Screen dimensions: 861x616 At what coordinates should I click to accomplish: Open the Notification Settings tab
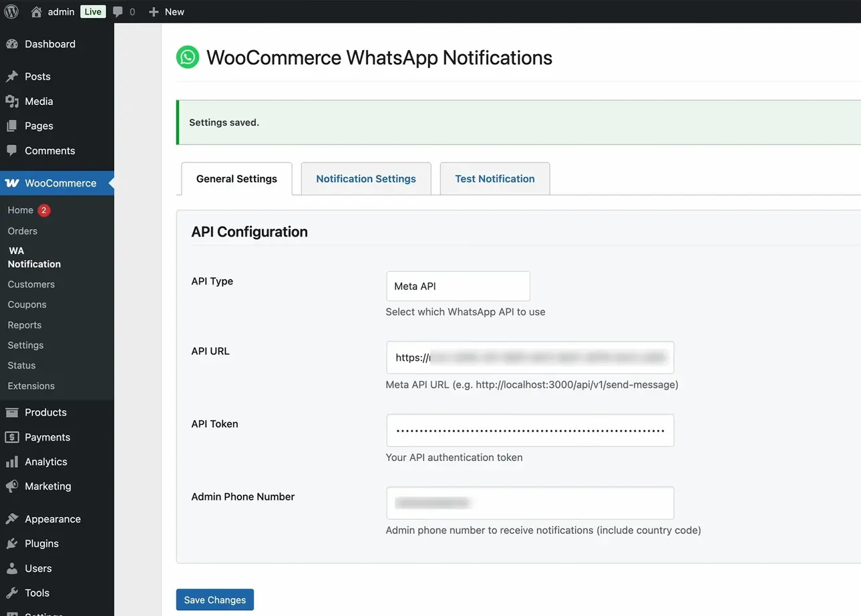[x=366, y=178]
